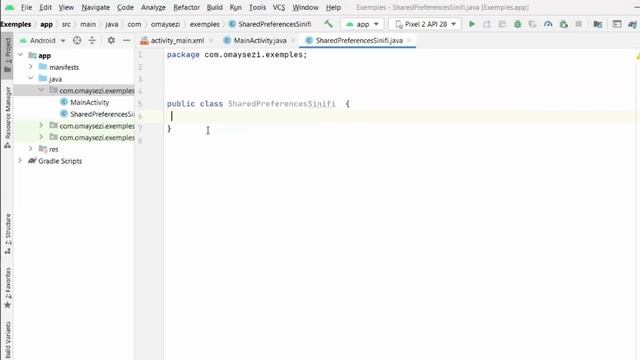Open the File menu
Viewport: 640px width, 360px height.
coord(26,7)
